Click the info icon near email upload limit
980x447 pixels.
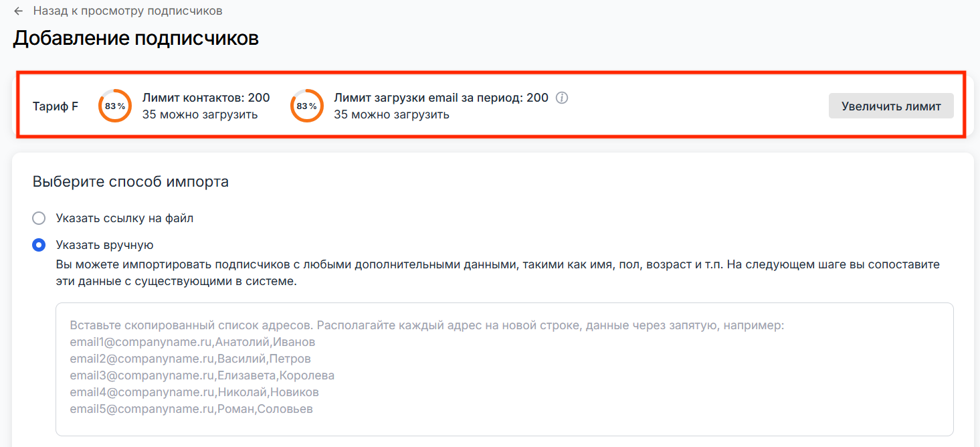pyautogui.click(x=561, y=98)
